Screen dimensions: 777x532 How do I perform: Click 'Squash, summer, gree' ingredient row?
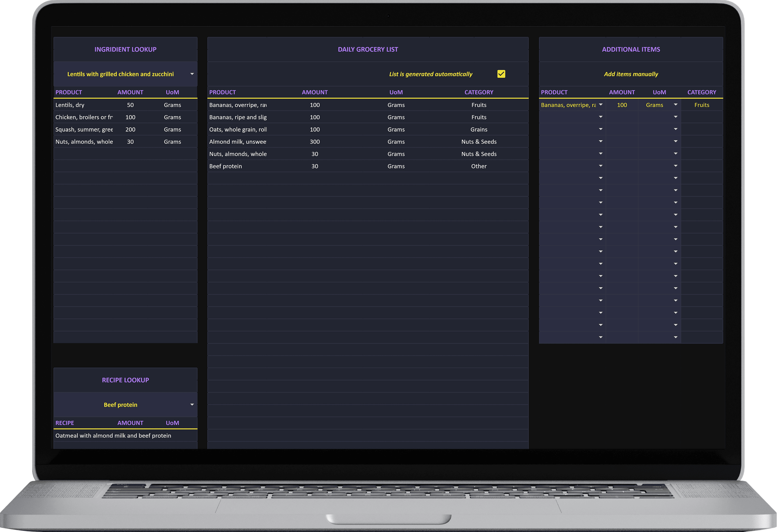(x=84, y=129)
